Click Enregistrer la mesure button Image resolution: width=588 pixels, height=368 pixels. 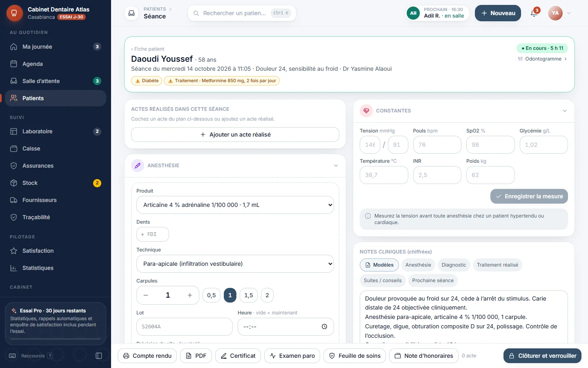[529, 196]
